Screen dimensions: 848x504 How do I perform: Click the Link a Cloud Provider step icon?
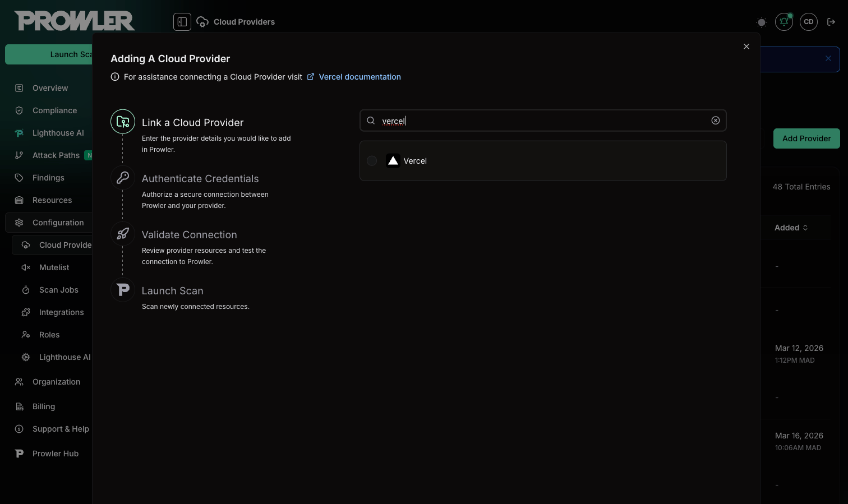(x=123, y=122)
